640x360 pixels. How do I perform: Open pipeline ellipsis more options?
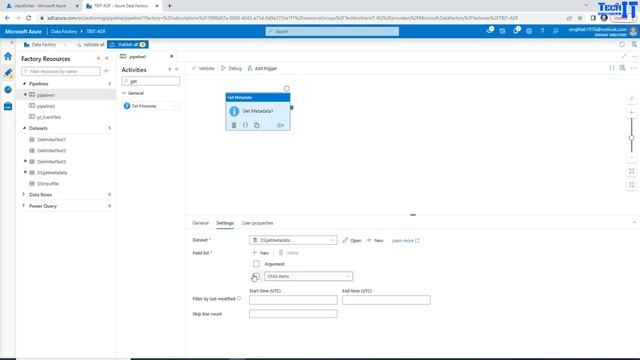click(633, 68)
